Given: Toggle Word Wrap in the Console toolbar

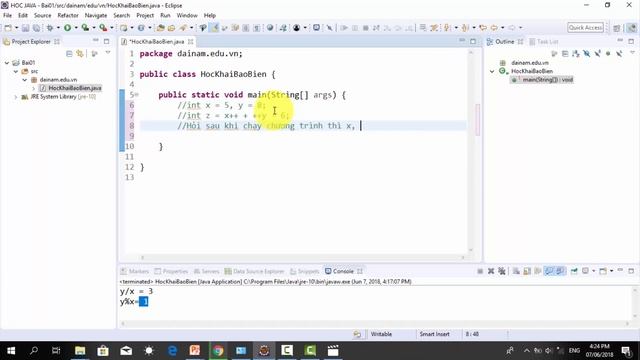Looking at the screenshot, I should (x=538, y=271).
